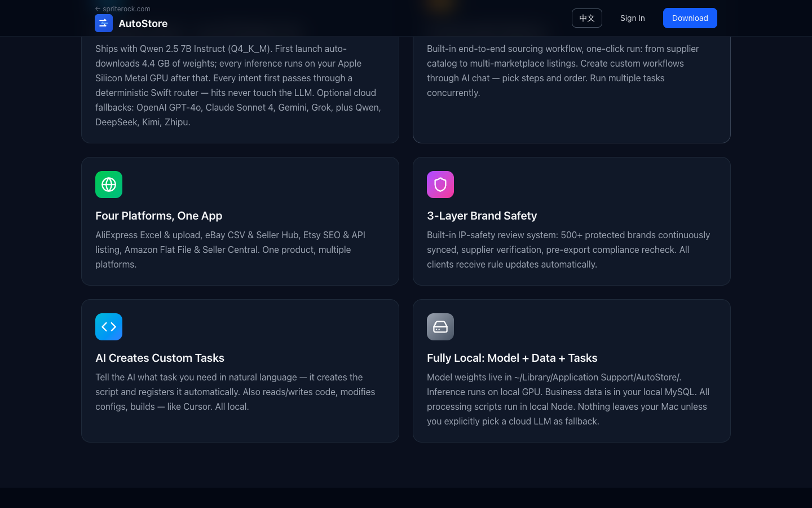Select the Fully Local: Model + Data + Tasks heading
The image size is (812, 508).
coord(512,358)
